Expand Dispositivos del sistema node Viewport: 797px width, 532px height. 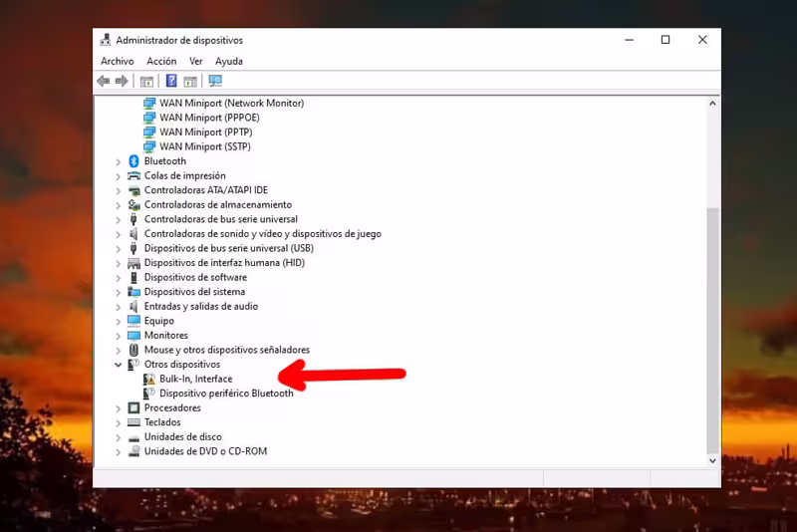point(118,293)
